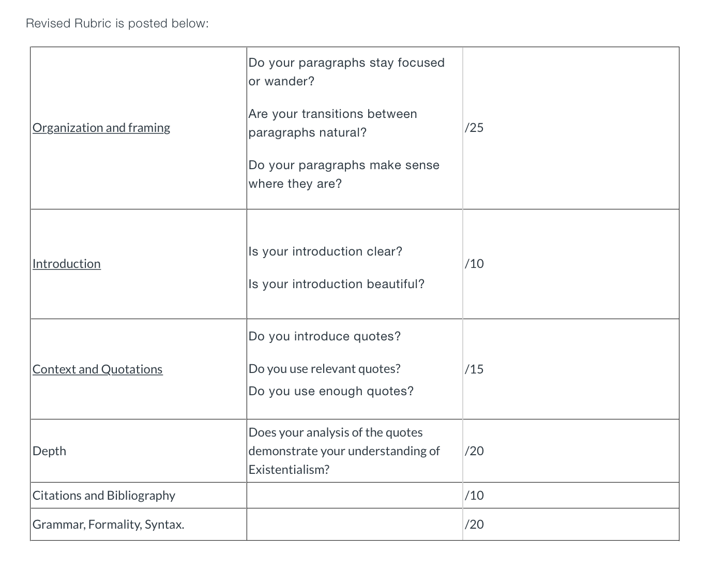
Task: Click 'Do you introduce quotes?' text
Action: [x=325, y=336]
